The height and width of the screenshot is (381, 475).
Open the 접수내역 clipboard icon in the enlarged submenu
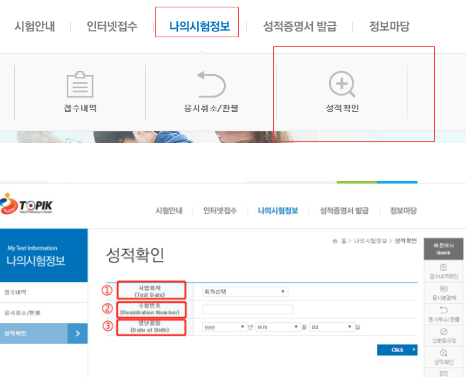[x=80, y=84]
